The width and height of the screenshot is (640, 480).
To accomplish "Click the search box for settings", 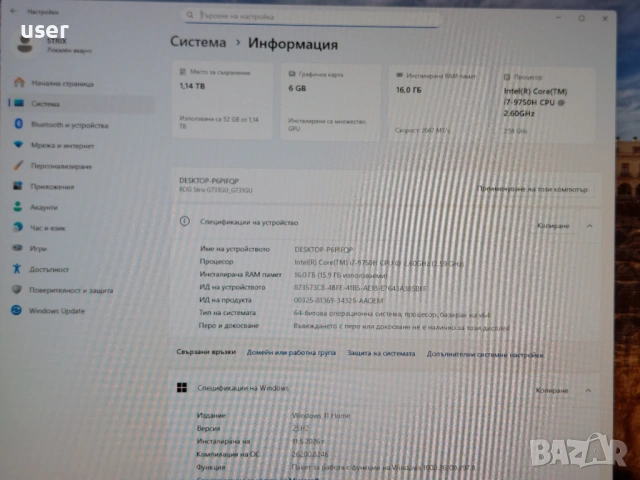I will [311, 17].
